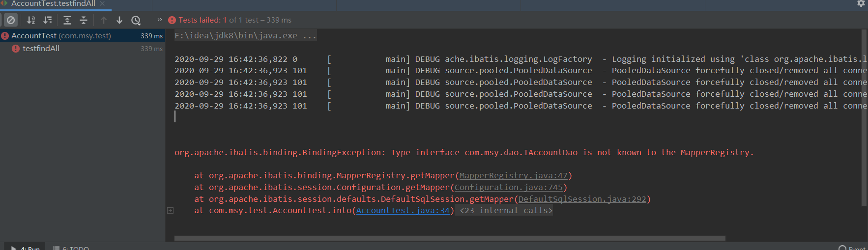The image size is (868, 250).
Task: Select AccountTest (com.msy.test) tree node
Action: (x=83, y=36)
